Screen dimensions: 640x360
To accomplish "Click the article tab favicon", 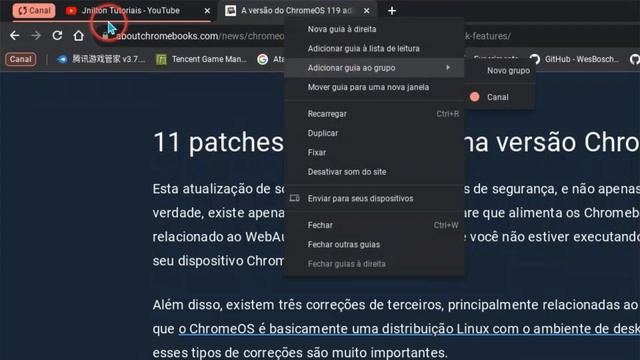I will click(231, 11).
